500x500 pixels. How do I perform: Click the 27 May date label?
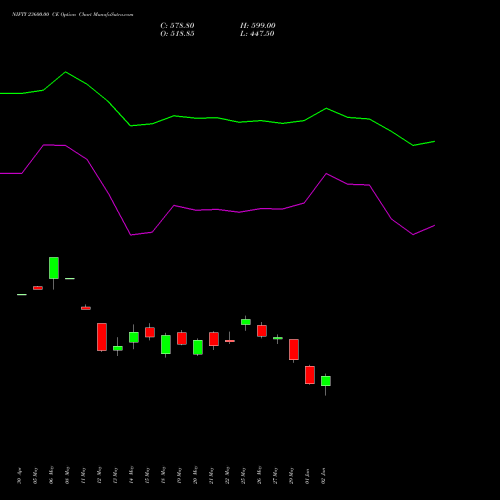click(275, 476)
